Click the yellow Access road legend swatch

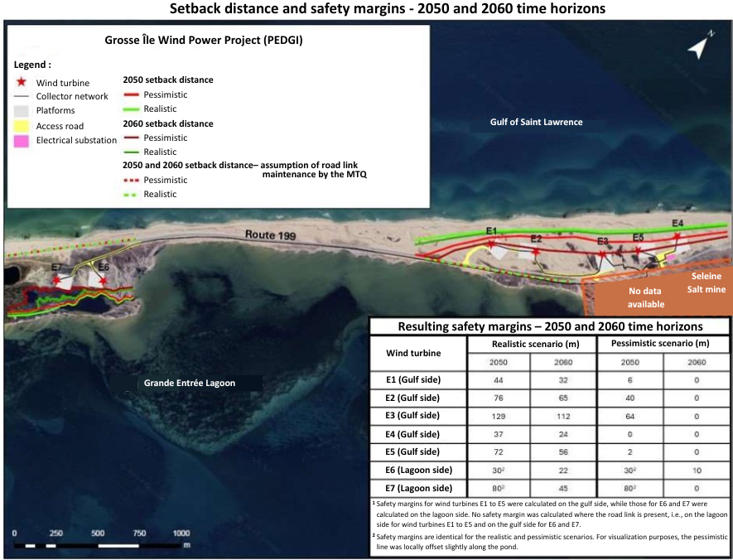click(x=22, y=126)
